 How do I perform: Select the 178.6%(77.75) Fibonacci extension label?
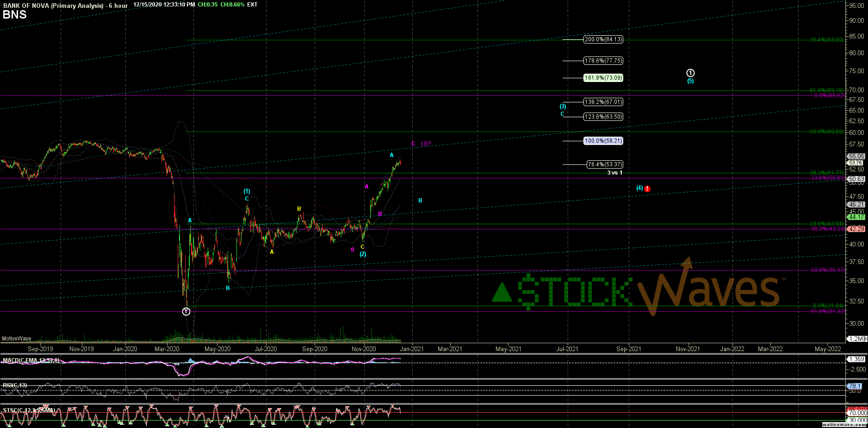603,61
